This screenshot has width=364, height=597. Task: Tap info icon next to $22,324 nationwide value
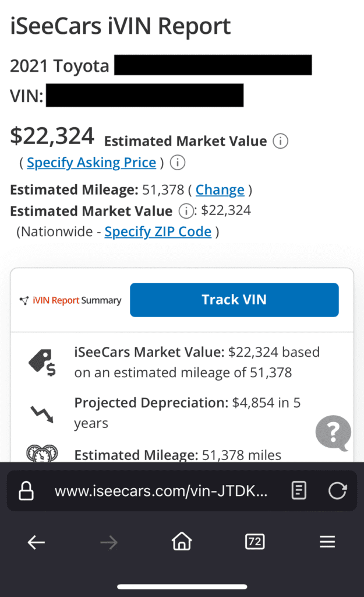tap(186, 211)
